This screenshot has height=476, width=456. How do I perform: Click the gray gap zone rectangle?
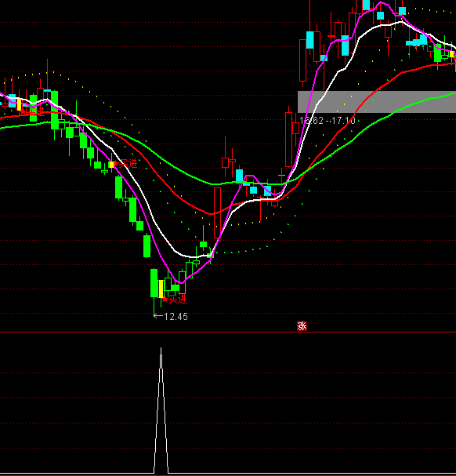coord(377,102)
